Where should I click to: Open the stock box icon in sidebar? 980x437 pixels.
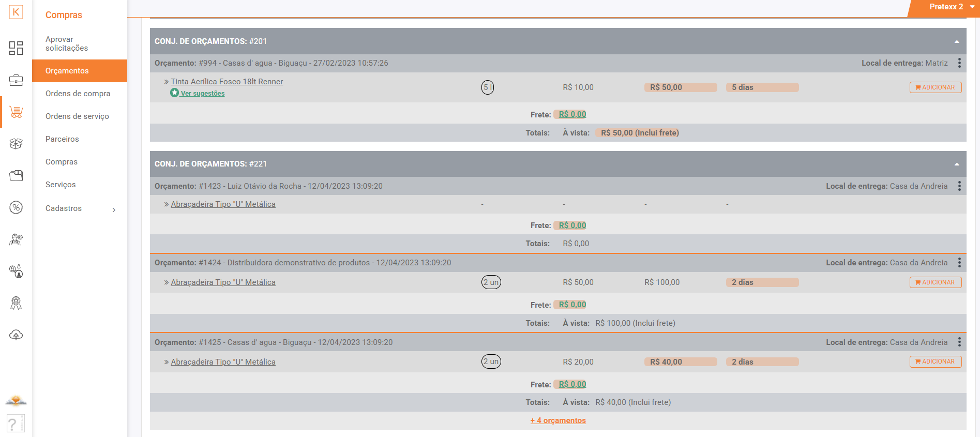16,144
